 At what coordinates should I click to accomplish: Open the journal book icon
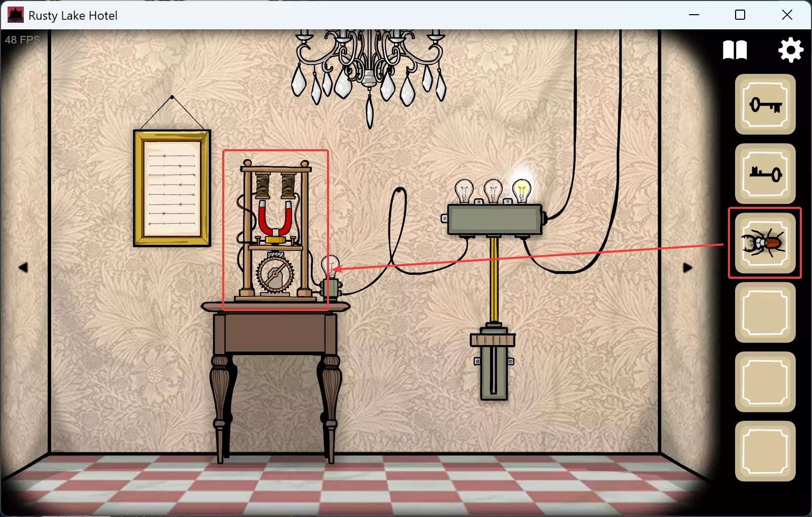click(735, 50)
